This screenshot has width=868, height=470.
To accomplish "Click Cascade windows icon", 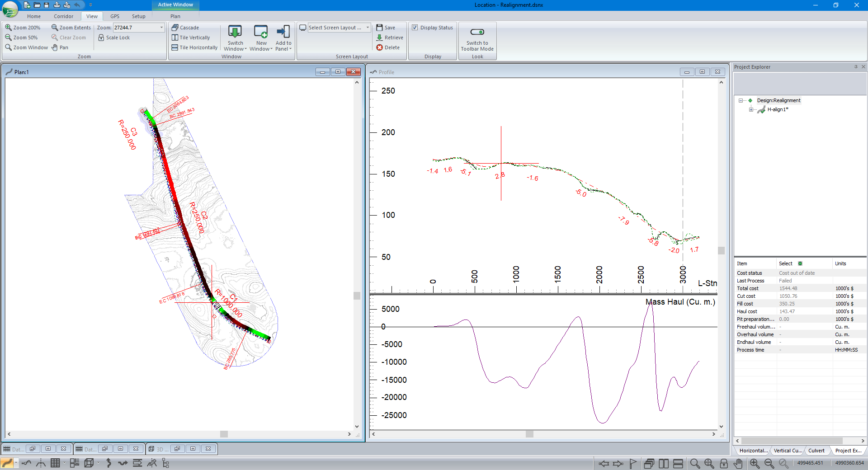I will [175, 28].
